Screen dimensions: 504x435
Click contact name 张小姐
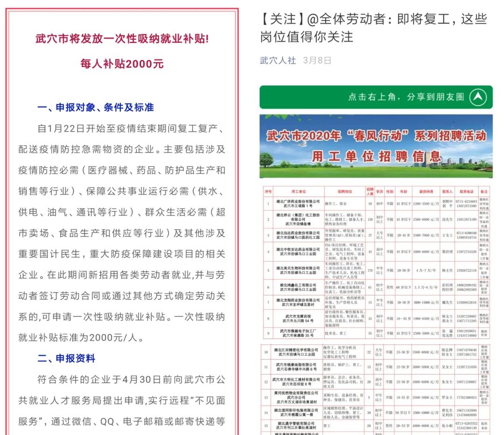click(x=447, y=425)
